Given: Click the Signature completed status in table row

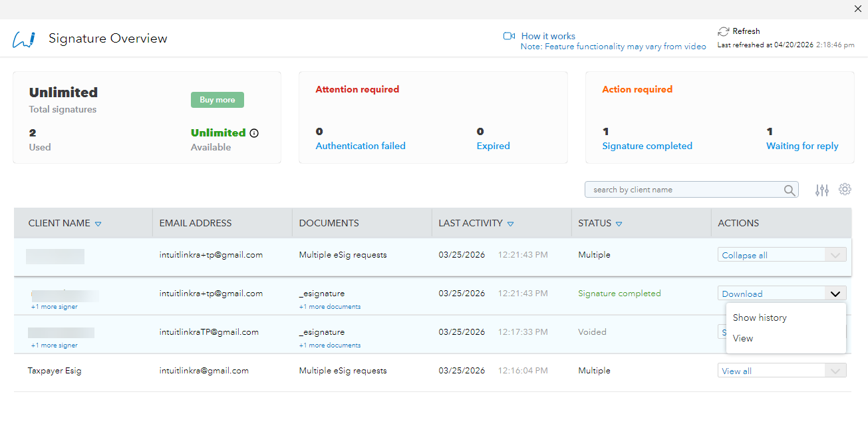Looking at the screenshot, I should (x=620, y=294).
